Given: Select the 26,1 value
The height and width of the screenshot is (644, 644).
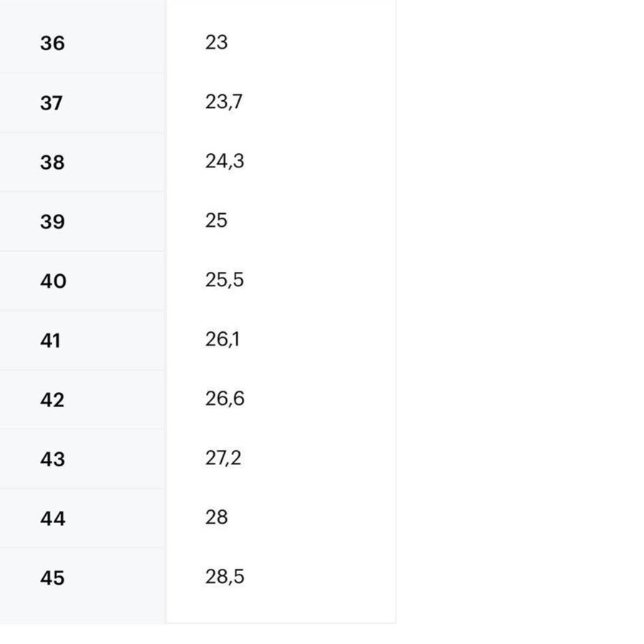Looking at the screenshot, I should tap(223, 340).
